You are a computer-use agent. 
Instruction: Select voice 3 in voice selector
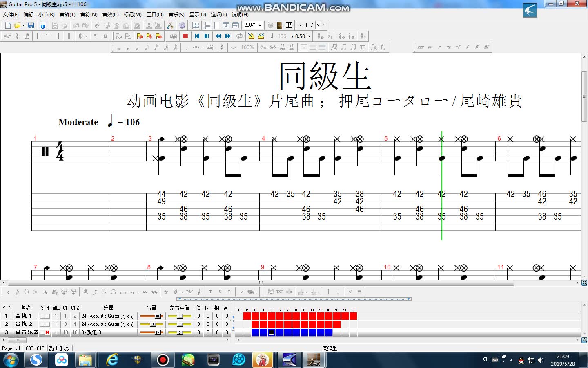tap(318, 25)
